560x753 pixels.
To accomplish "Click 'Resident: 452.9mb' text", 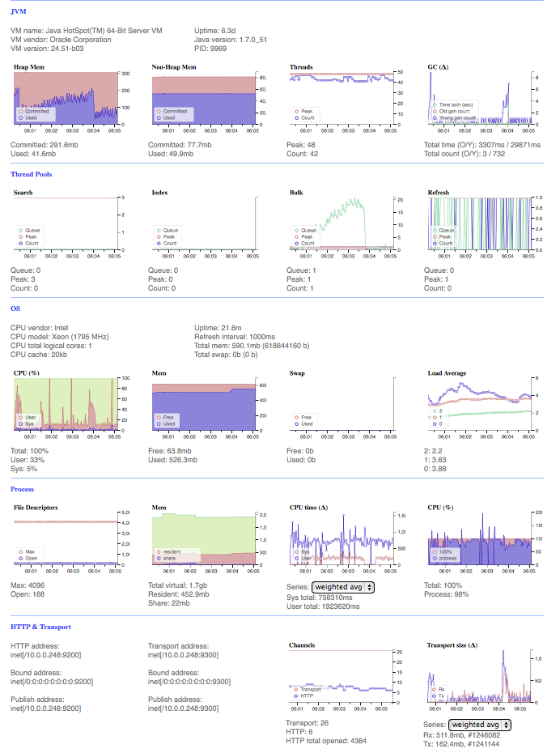I will (179, 594).
